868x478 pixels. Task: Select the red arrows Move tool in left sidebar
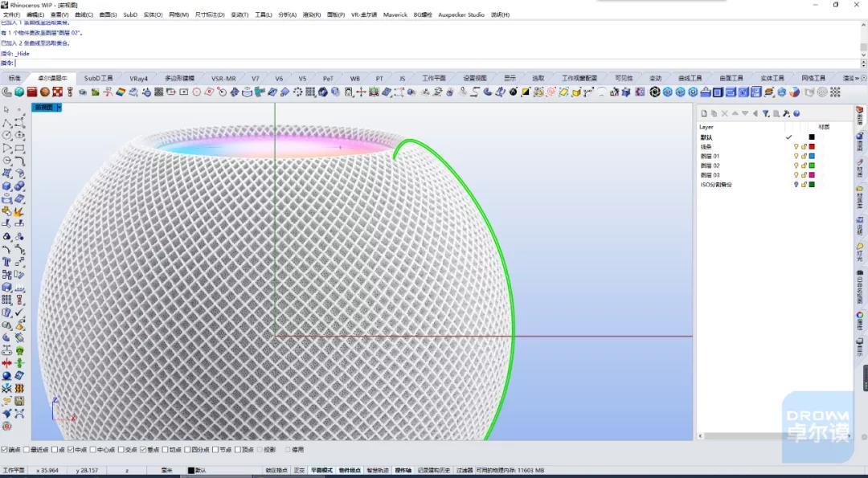(6, 363)
